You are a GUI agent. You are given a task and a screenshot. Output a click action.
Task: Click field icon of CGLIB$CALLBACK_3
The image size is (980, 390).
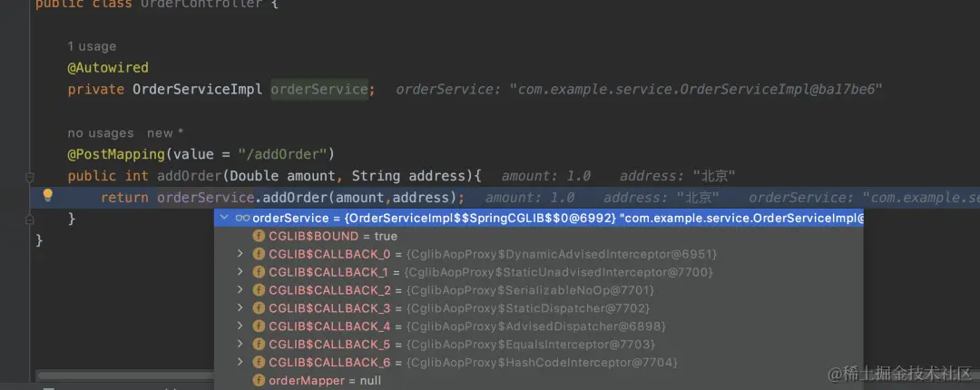259,308
